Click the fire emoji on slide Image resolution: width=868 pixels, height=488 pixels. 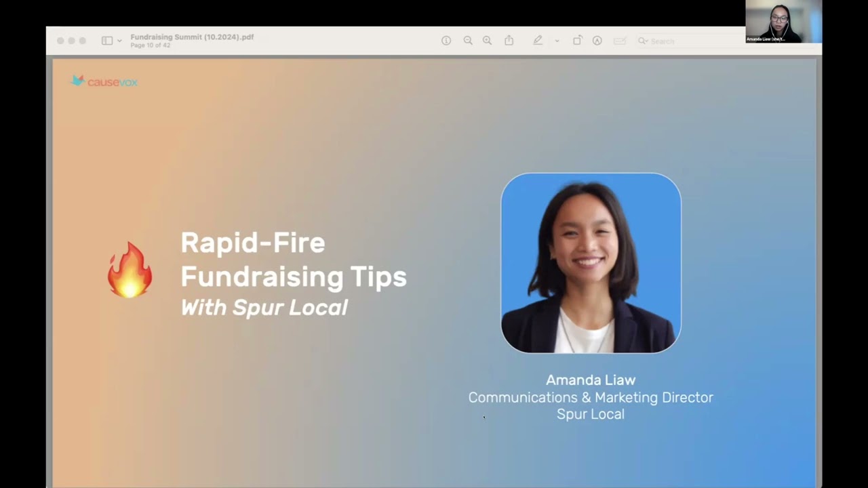[130, 270]
